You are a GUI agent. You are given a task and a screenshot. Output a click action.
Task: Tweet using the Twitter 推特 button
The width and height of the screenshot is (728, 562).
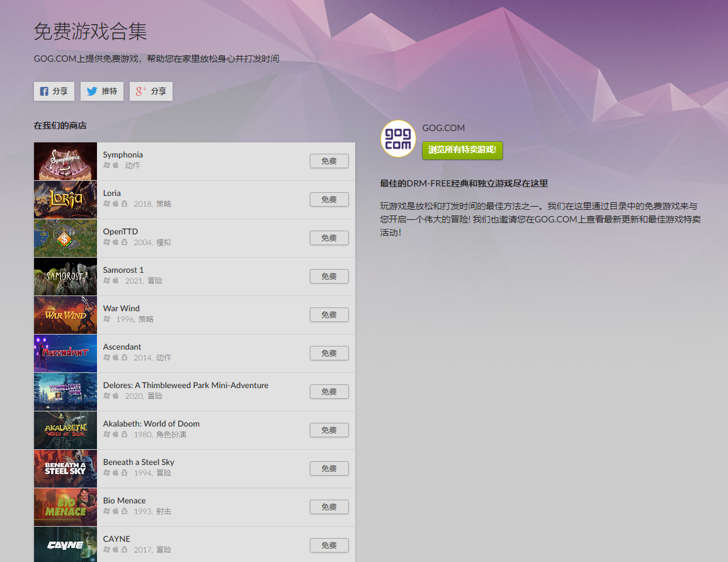pos(102,91)
